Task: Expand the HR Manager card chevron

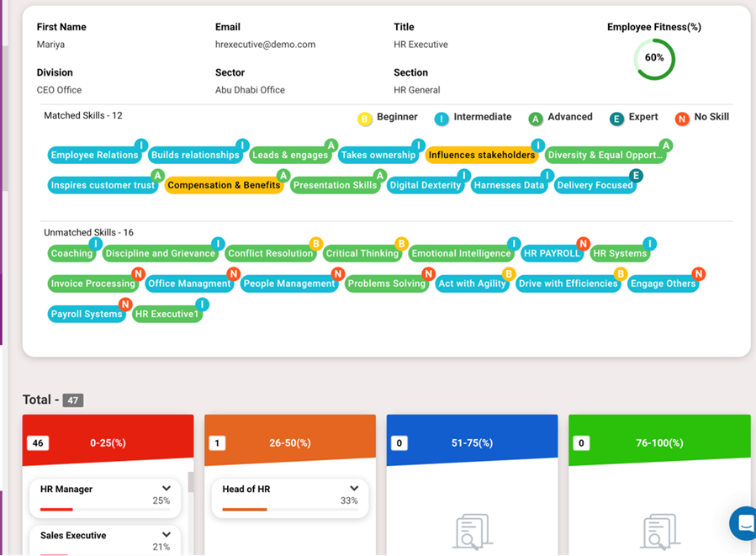Action: (x=167, y=489)
